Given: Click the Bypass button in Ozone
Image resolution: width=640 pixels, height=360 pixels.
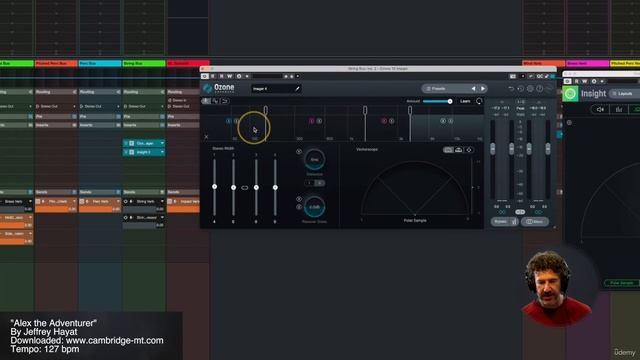Looking at the screenshot, I should click(504, 222).
